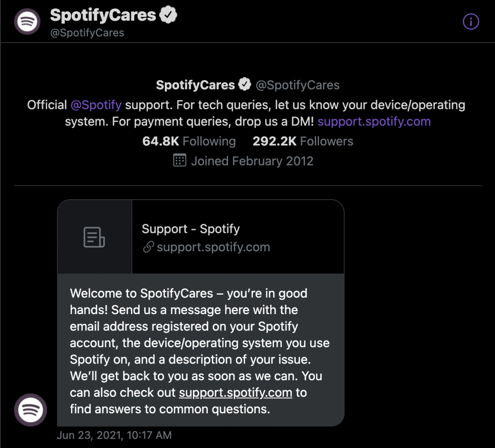Click the document icon on the link card

pos(94,237)
